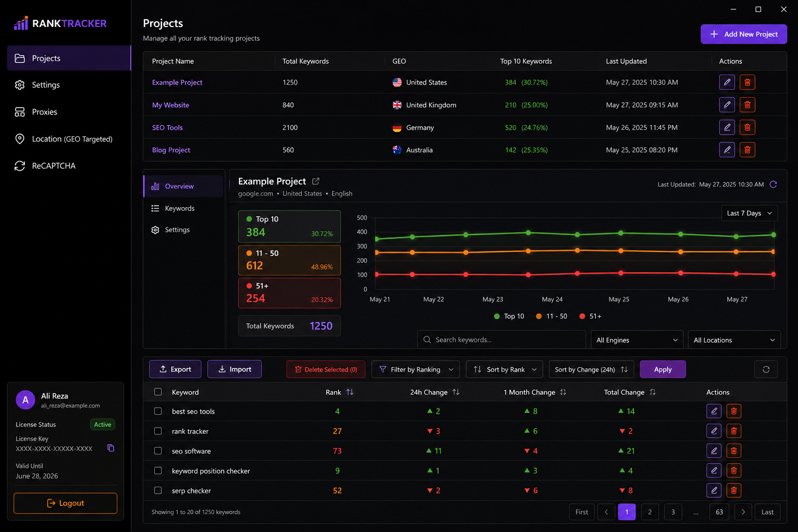Screen dimensions: 798x532
Task: Expand the Sort by Rank dropdown
Action: (504, 369)
